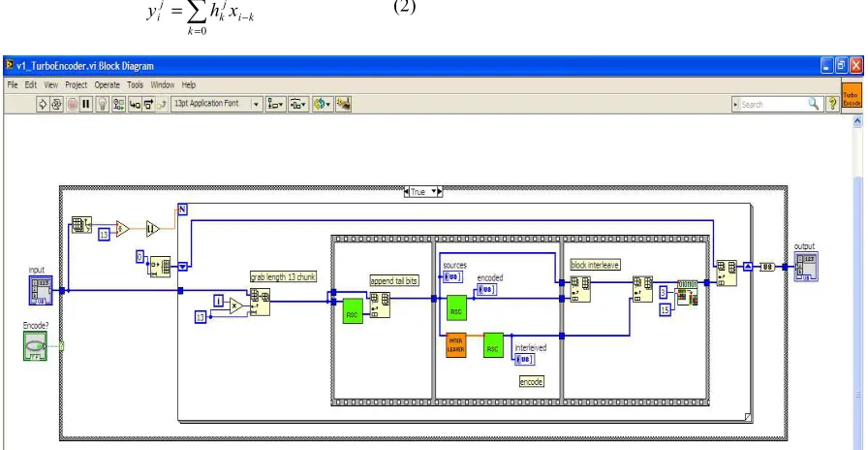Open the Operate menu
The width and height of the screenshot is (868, 450).
click(x=107, y=84)
